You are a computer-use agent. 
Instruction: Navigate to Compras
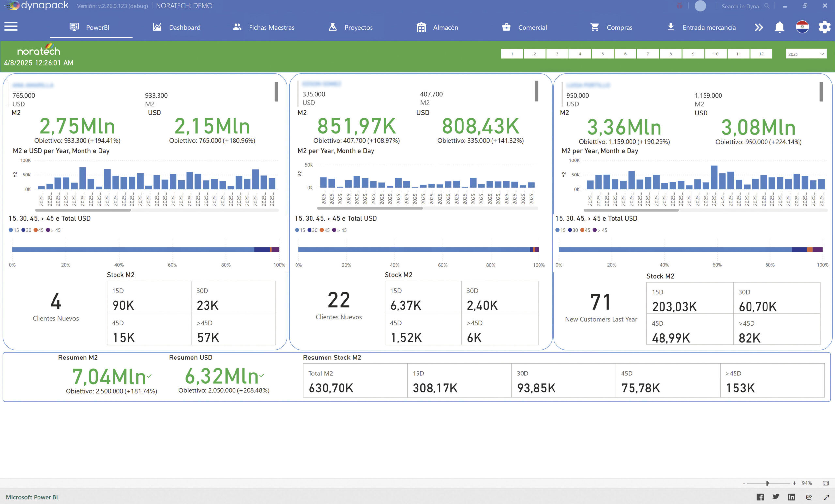point(611,27)
